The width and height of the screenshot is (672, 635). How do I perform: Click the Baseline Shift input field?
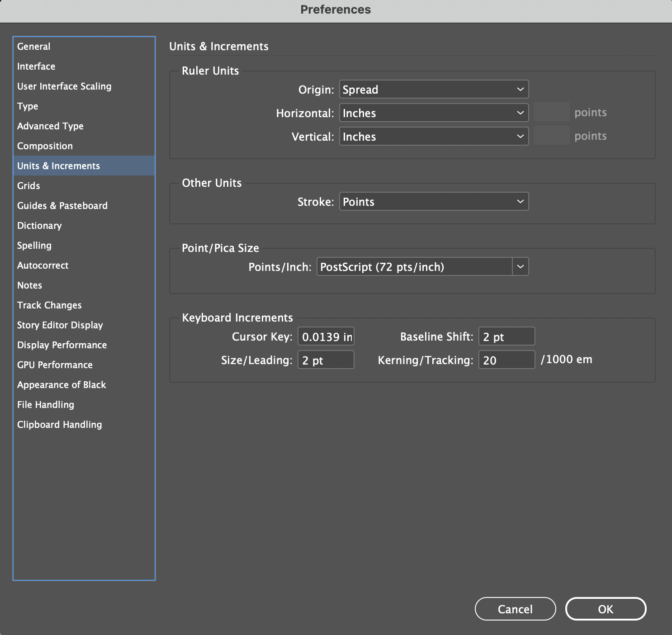(506, 337)
